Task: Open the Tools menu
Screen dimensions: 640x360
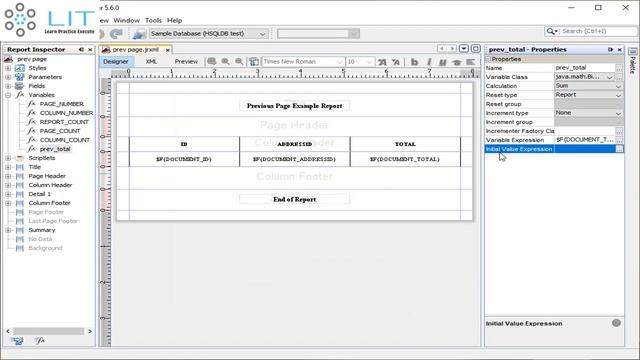Action: click(x=153, y=20)
